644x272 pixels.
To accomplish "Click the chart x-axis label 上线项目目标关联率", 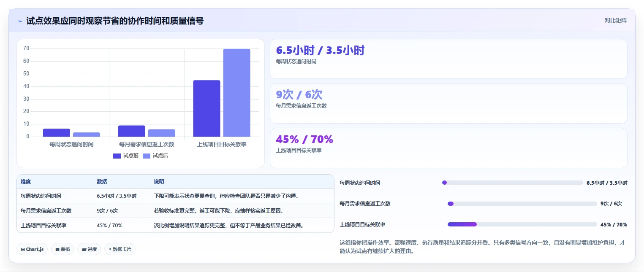I will pos(222,144).
